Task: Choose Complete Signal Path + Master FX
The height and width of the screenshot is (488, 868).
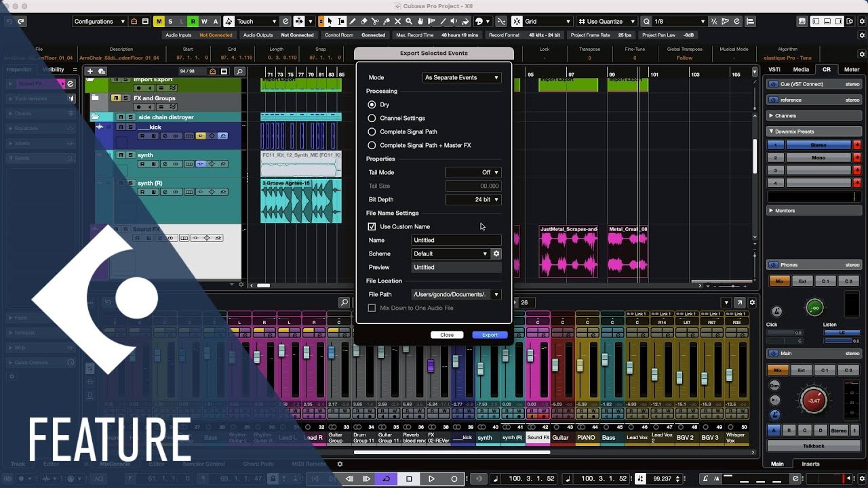Action: coord(372,145)
